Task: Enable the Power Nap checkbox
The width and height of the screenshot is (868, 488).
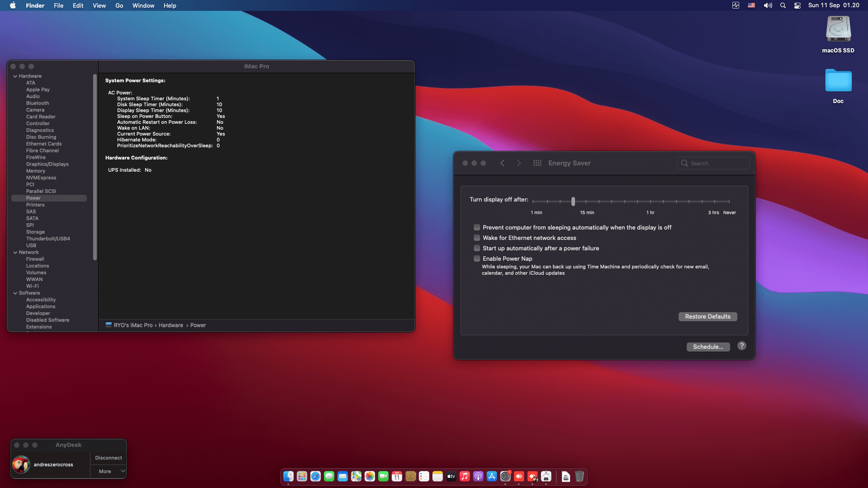Action: (x=477, y=258)
